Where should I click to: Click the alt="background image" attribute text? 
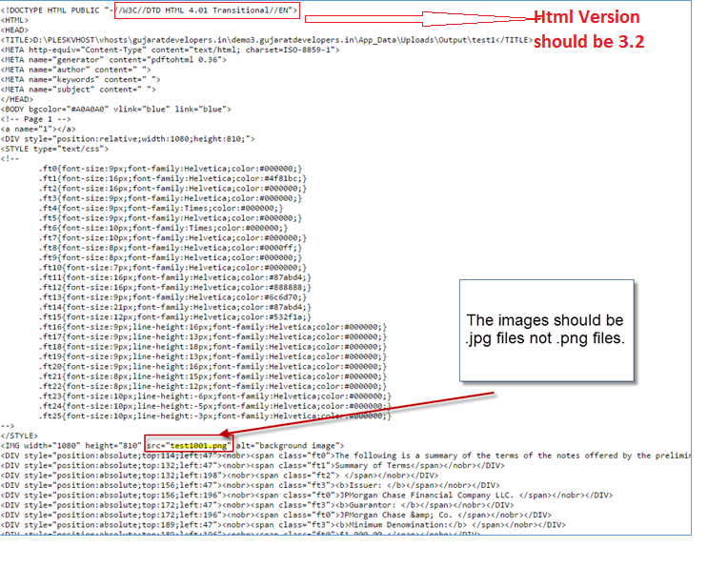click(288, 446)
